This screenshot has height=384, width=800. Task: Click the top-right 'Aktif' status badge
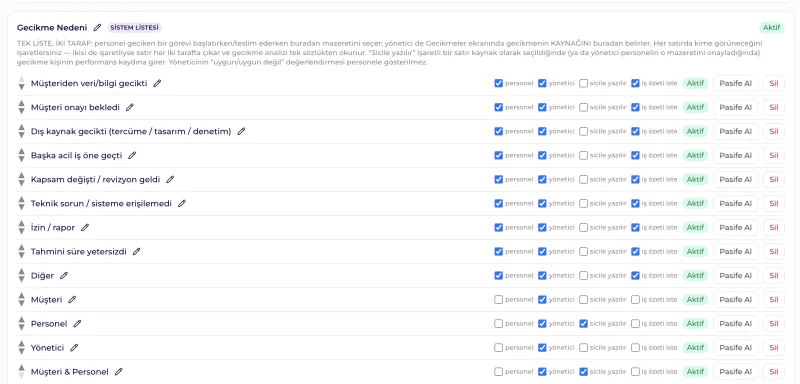click(x=771, y=28)
